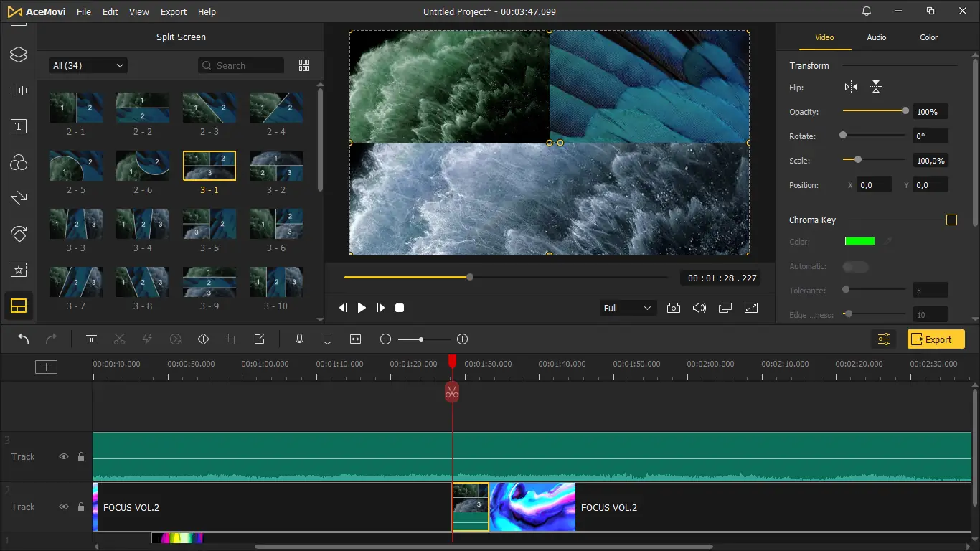Zoom in timeline with plus icon

[x=462, y=339]
